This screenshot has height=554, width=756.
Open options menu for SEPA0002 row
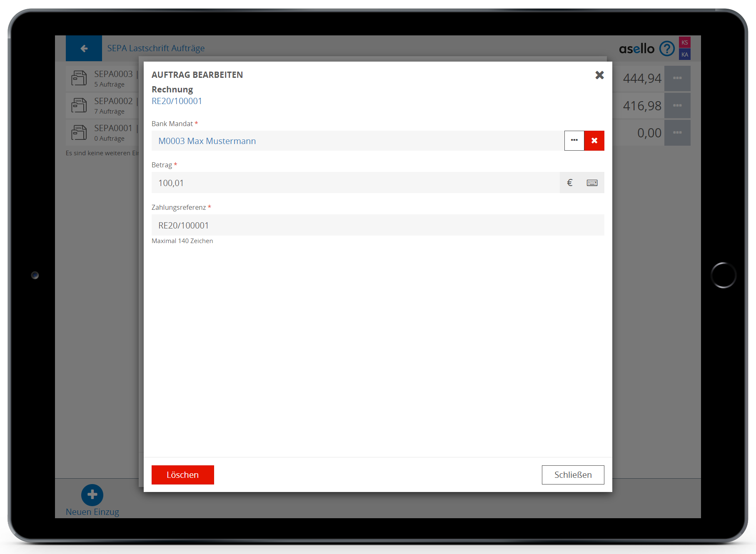[677, 106]
